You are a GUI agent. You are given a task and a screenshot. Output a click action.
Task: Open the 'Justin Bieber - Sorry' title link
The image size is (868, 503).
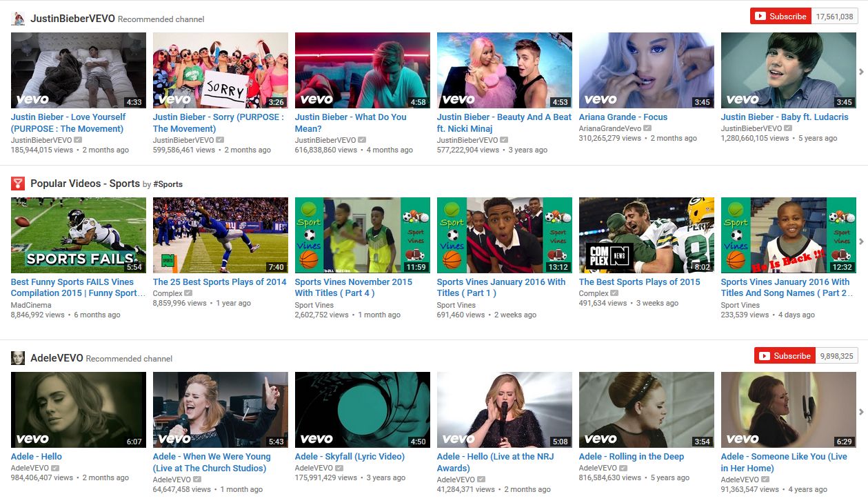pyautogui.click(x=218, y=123)
